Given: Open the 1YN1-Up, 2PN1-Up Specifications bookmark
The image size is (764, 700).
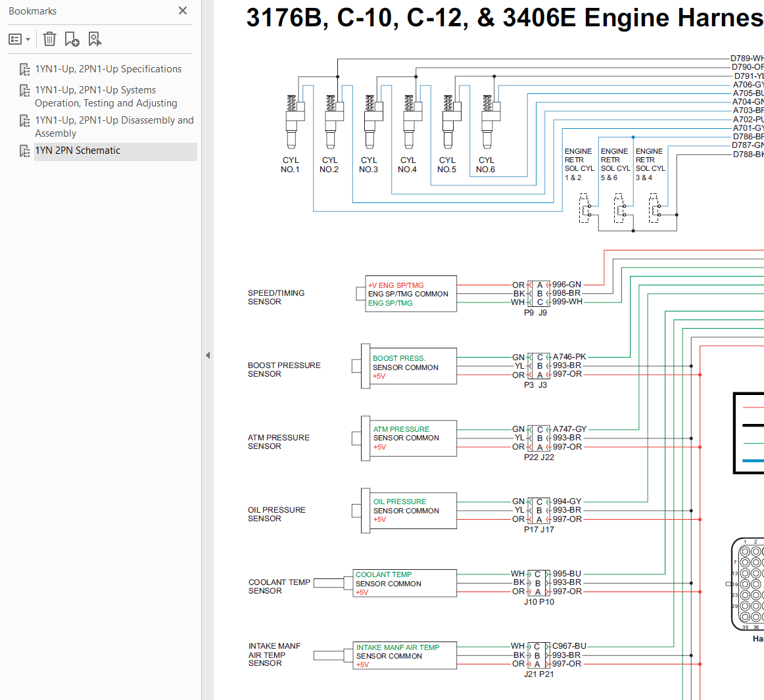Looking at the screenshot, I should click(x=108, y=69).
